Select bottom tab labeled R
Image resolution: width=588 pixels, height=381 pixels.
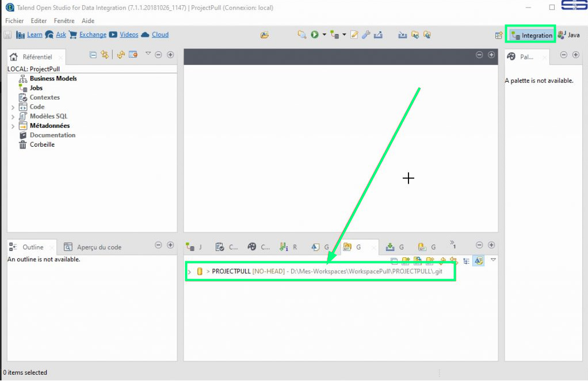[288, 247]
